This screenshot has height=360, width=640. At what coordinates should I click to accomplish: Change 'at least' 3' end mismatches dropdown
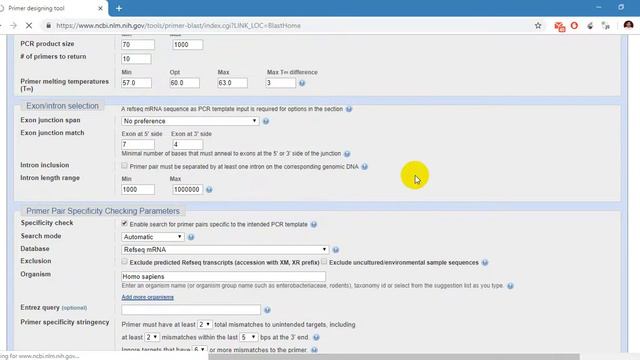point(152,337)
